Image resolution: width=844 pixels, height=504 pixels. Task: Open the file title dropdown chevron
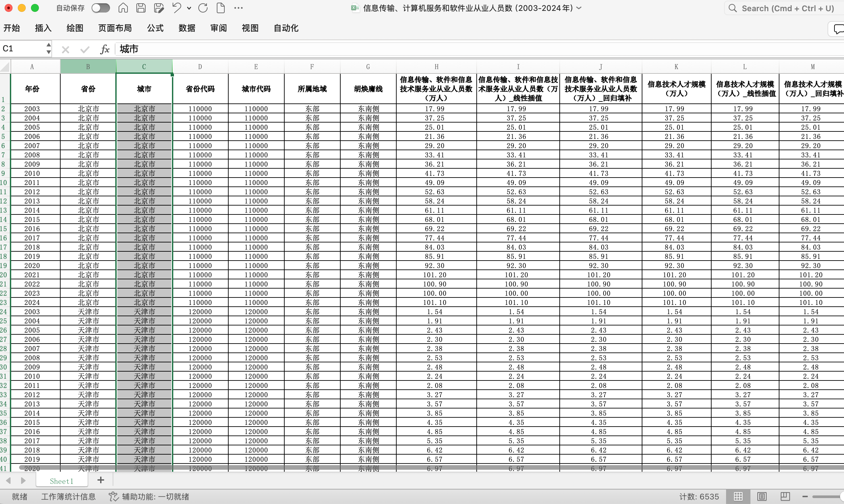tap(579, 8)
